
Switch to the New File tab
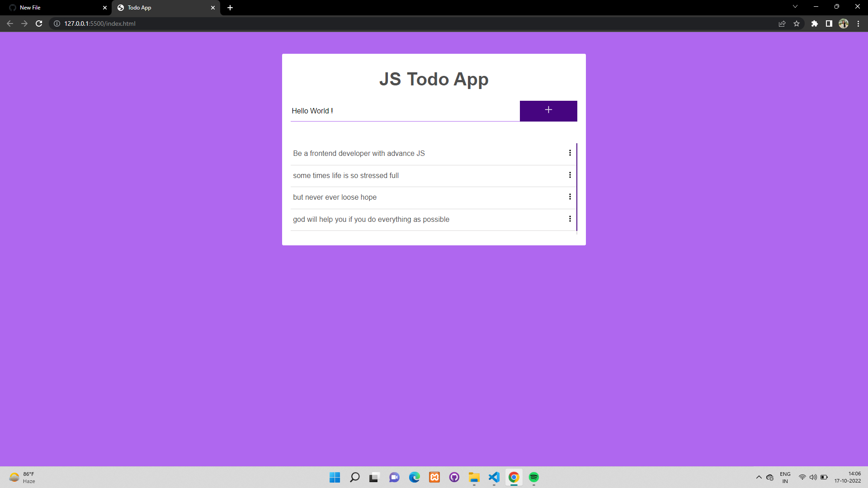tap(54, 8)
